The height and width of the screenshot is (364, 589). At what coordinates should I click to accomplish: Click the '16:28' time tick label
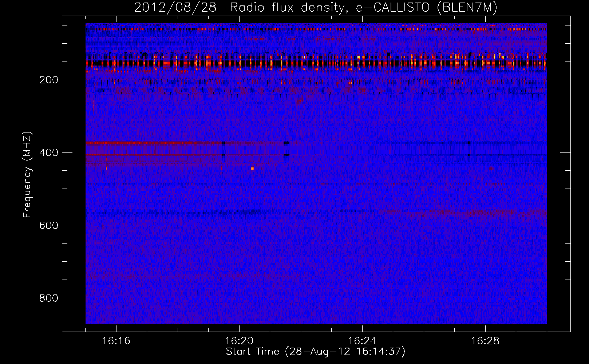[x=485, y=341]
